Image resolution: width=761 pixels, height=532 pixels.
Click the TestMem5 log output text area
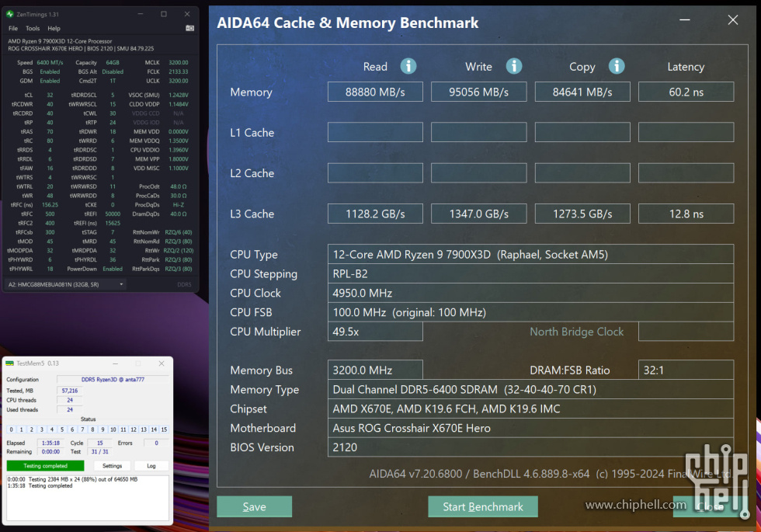(87, 498)
